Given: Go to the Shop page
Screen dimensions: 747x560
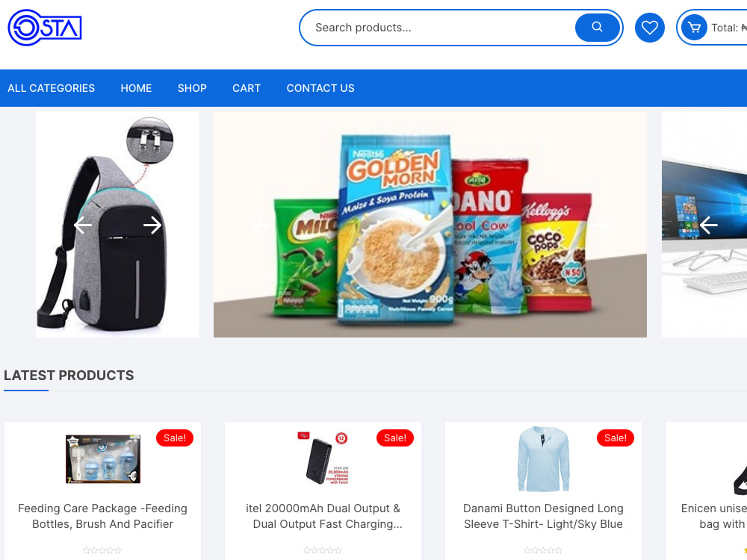Looking at the screenshot, I should coord(192,88).
